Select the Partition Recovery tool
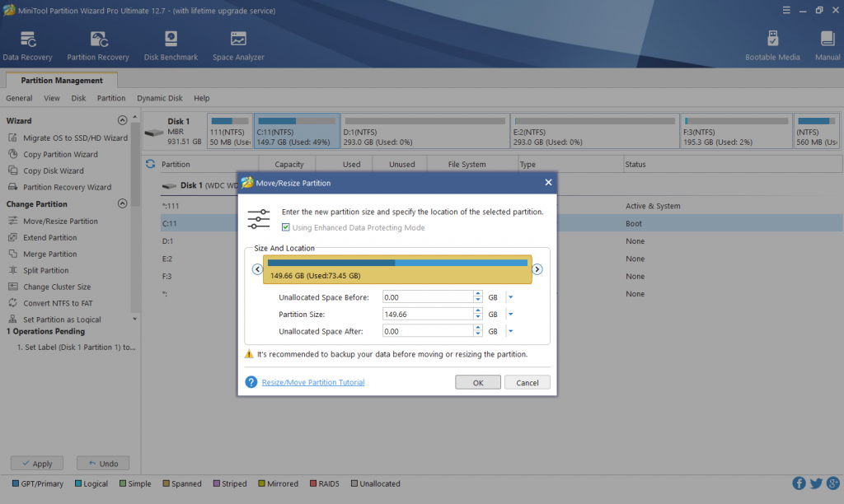 (98, 43)
